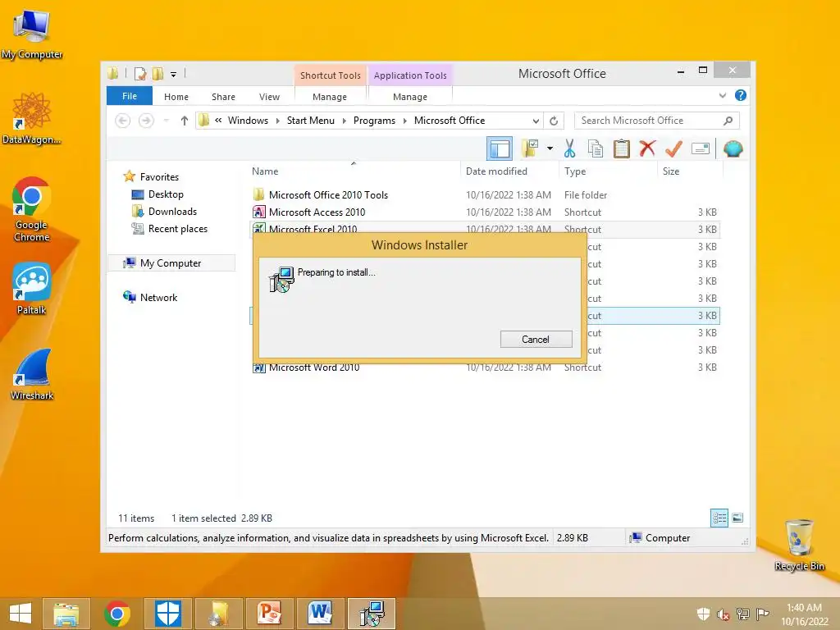Screen dimensions: 840x630
Task: Select Microsoft Access 2010 shortcut
Action: point(317,212)
